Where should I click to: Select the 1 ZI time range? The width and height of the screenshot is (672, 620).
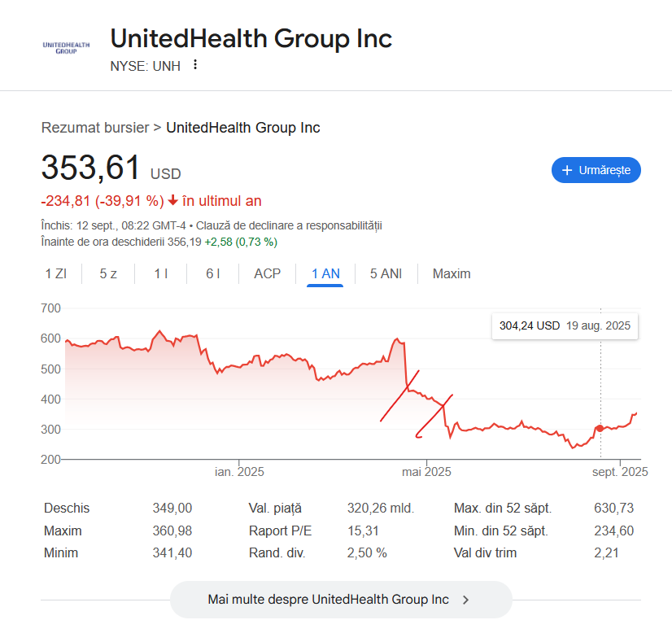(x=56, y=273)
